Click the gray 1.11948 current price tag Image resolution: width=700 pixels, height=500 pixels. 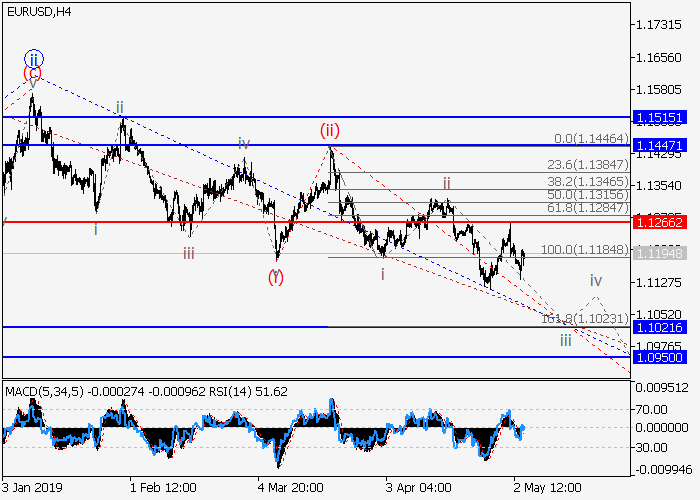659,254
